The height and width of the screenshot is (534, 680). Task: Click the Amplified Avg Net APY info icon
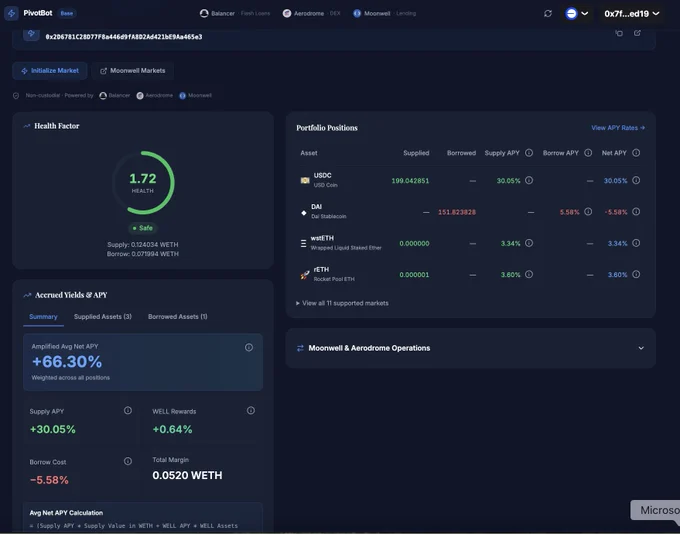coord(249,347)
